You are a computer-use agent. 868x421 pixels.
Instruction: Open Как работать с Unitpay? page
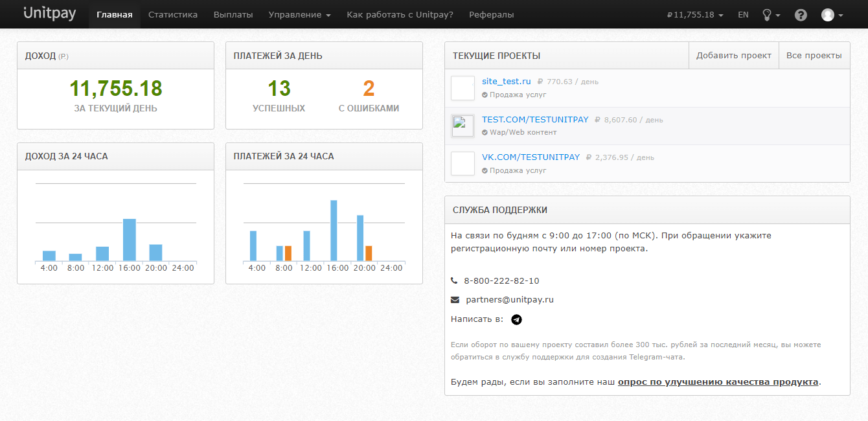tap(400, 14)
